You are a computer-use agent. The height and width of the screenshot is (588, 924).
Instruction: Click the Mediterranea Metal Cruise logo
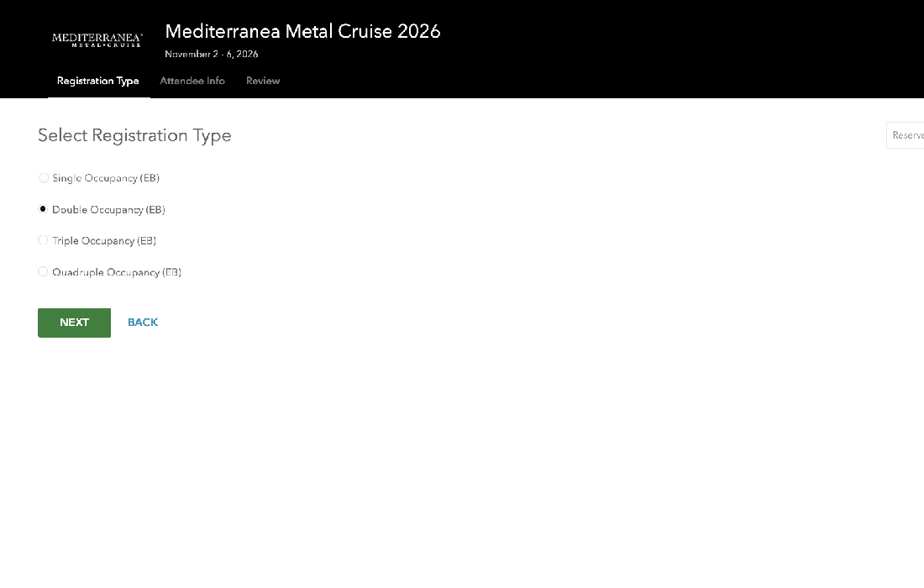pos(97,39)
